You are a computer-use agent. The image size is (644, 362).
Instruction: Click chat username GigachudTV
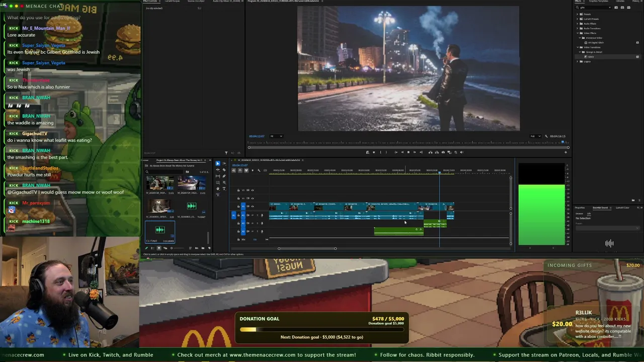click(35, 133)
